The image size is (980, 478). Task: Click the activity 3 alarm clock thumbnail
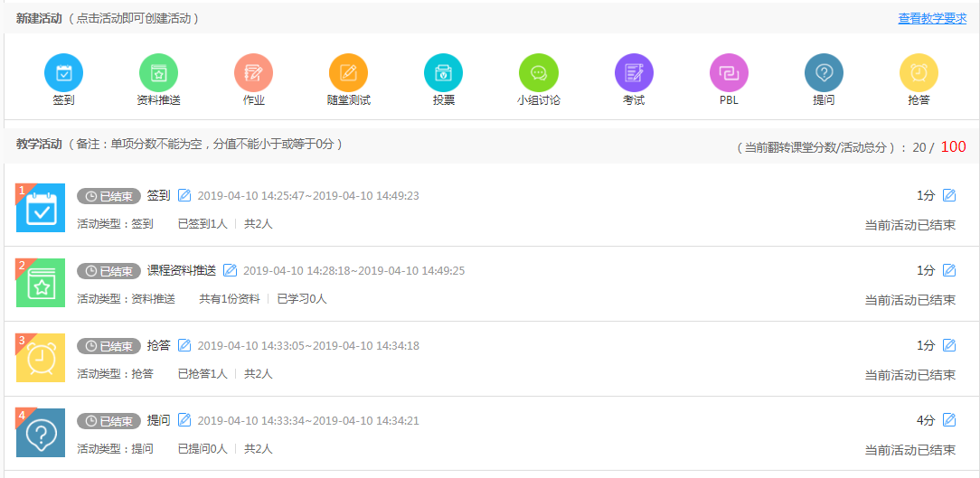41,358
